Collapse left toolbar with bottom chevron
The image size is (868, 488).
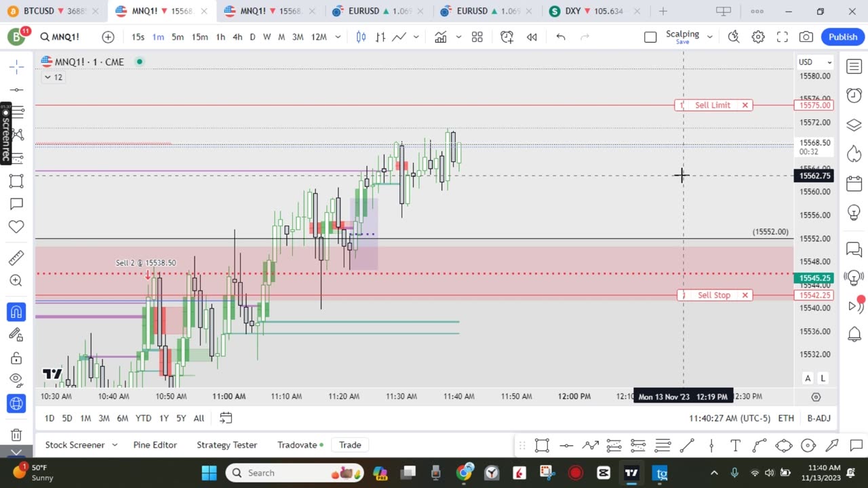pos(16,452)
